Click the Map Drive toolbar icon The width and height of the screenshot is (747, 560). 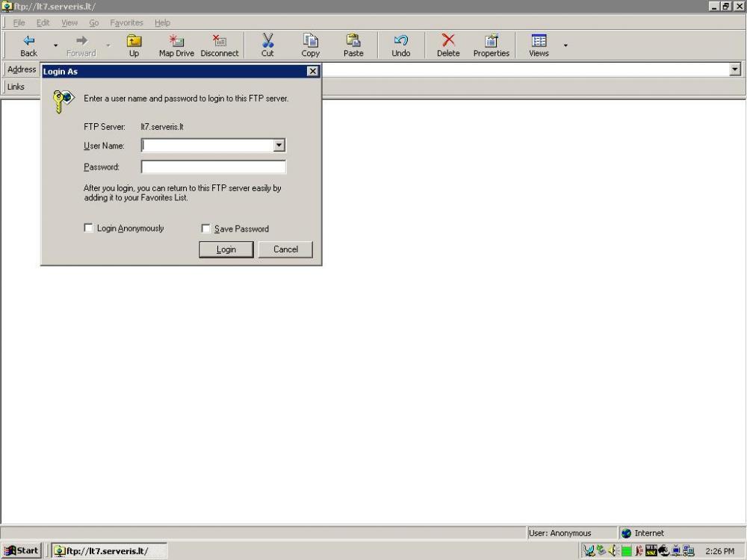176,41
